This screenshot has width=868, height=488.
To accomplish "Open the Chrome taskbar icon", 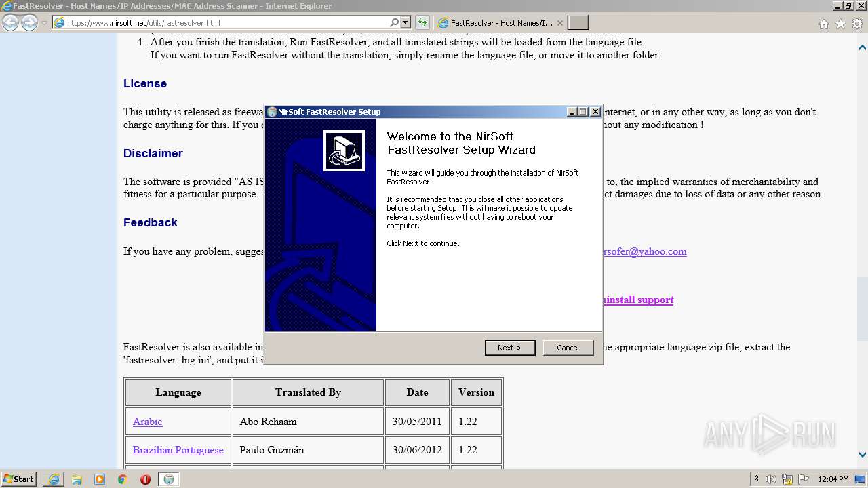I will point(123,479).
